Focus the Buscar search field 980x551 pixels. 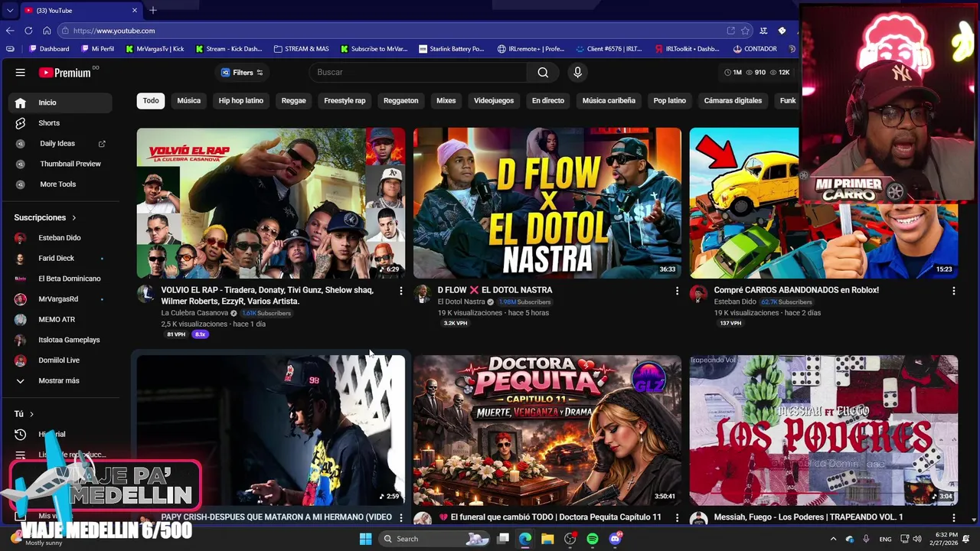(418, 73)
